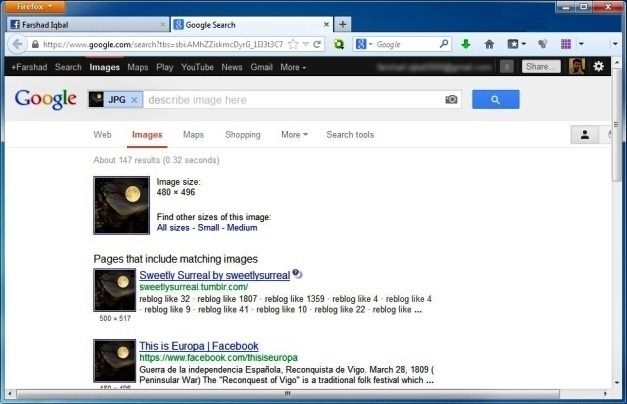The image size is (627, 404).
Task: Click icon after Sweetly Surreal title
Action: [297, 274]
